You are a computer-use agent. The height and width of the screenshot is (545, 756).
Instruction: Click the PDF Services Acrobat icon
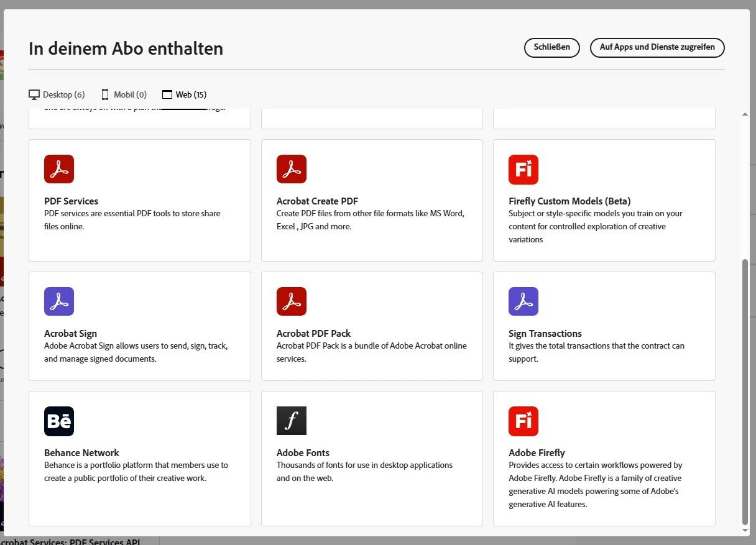point(59,169)
